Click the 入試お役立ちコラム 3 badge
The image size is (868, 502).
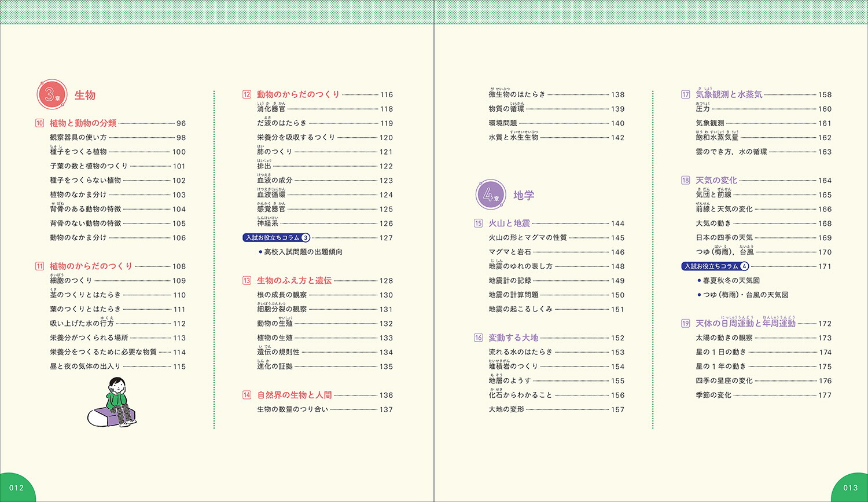[276, 237]
